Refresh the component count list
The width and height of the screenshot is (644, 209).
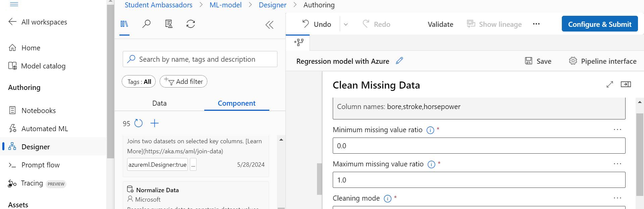tap(139, 123)
